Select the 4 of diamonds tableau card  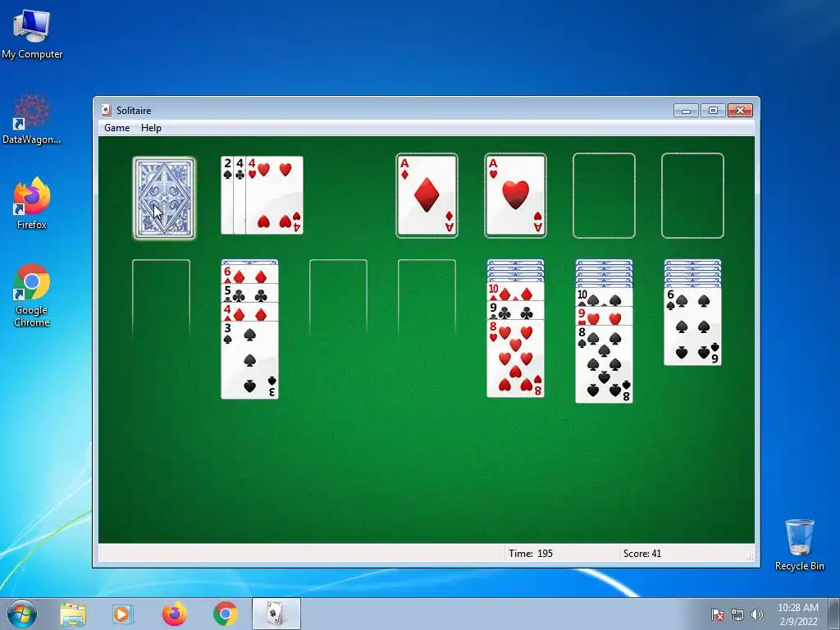(249, 312)
